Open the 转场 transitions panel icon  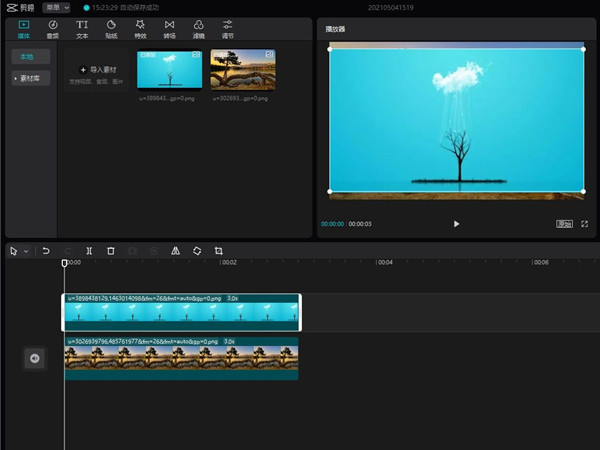(x=169, y=27)
